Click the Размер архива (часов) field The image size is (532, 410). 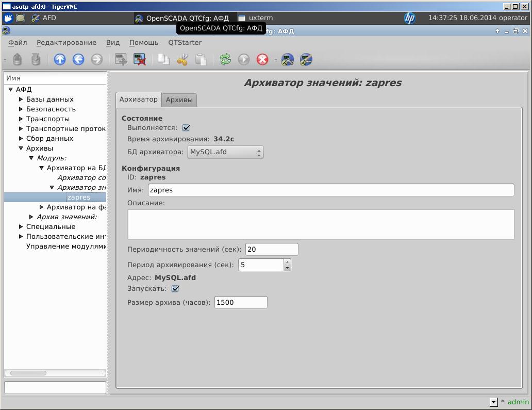241,303
